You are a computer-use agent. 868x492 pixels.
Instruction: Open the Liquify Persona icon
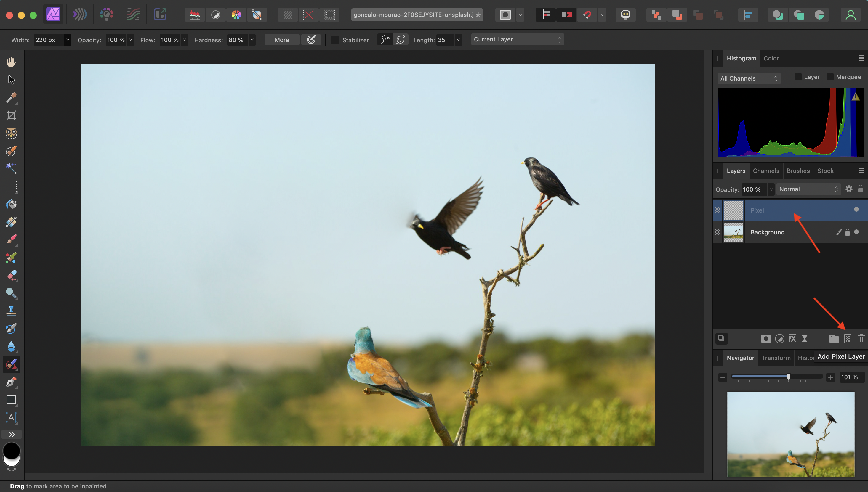(80, 15)
